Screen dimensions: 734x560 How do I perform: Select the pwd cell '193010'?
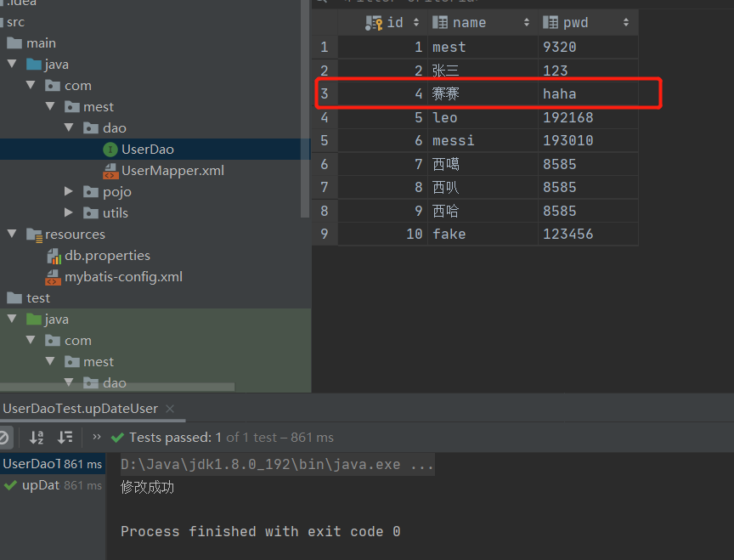coord(588,140)
